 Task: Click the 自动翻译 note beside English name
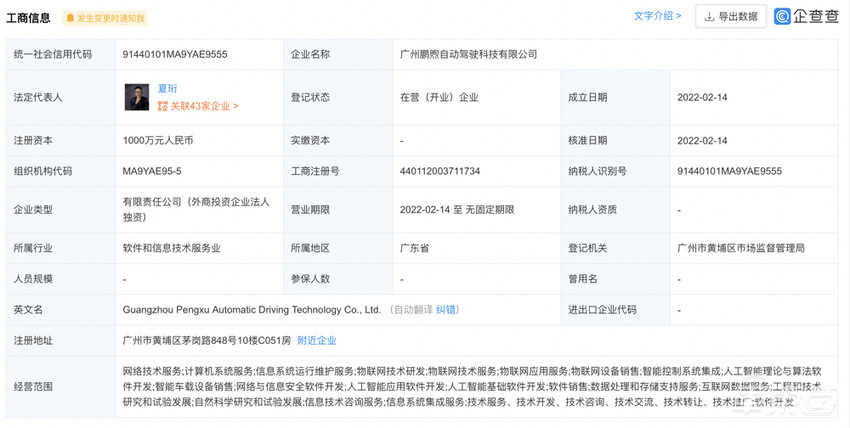pos(413,310)
